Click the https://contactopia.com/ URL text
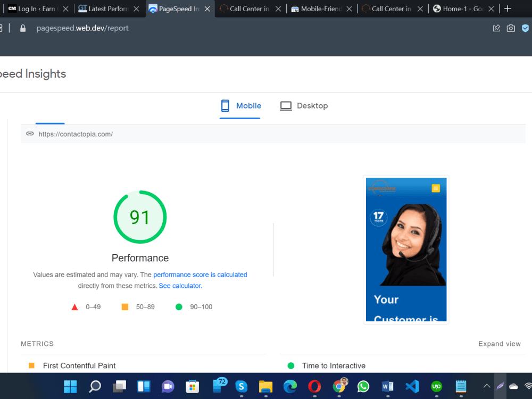This screenshot has height=399, width=532. tap(76, 134)
